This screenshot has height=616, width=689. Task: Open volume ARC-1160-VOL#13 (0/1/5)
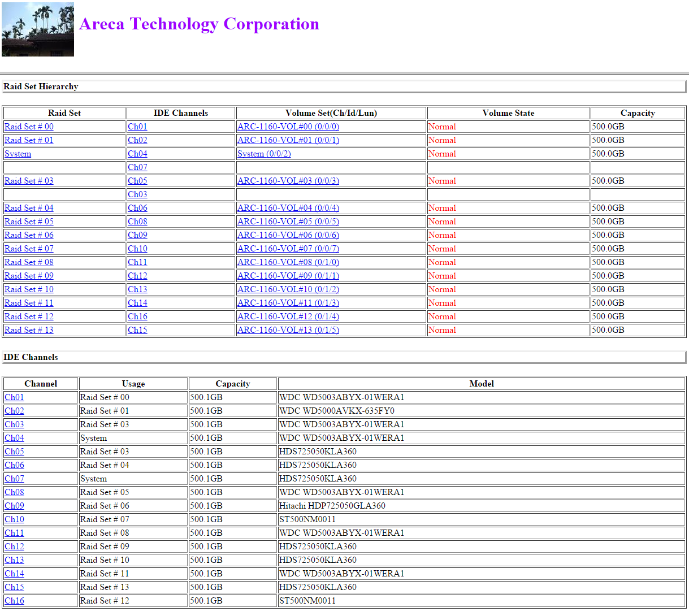288,330
